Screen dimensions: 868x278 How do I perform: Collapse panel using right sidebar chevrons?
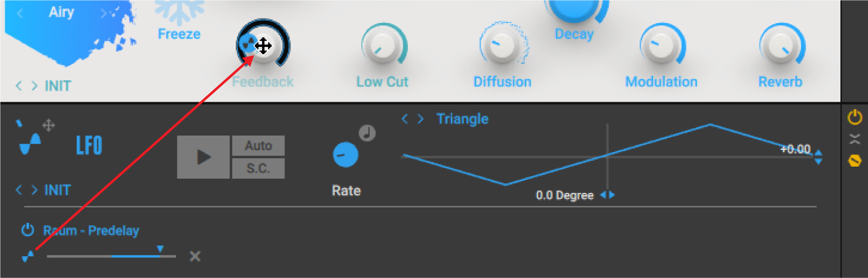(x=855, y=139)
